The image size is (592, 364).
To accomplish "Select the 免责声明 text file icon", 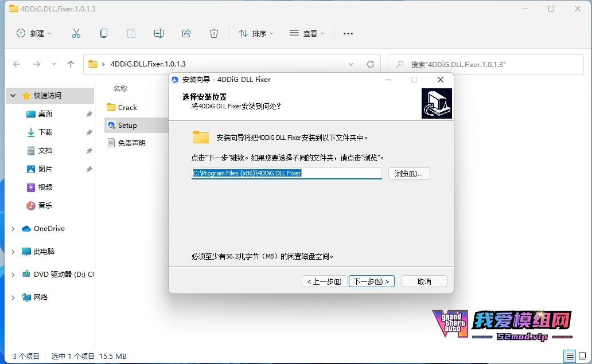I will click(x=111, y=143).
